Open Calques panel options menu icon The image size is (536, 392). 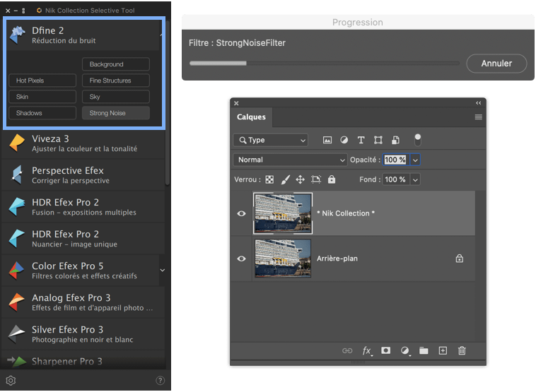(x=478, y=117)
